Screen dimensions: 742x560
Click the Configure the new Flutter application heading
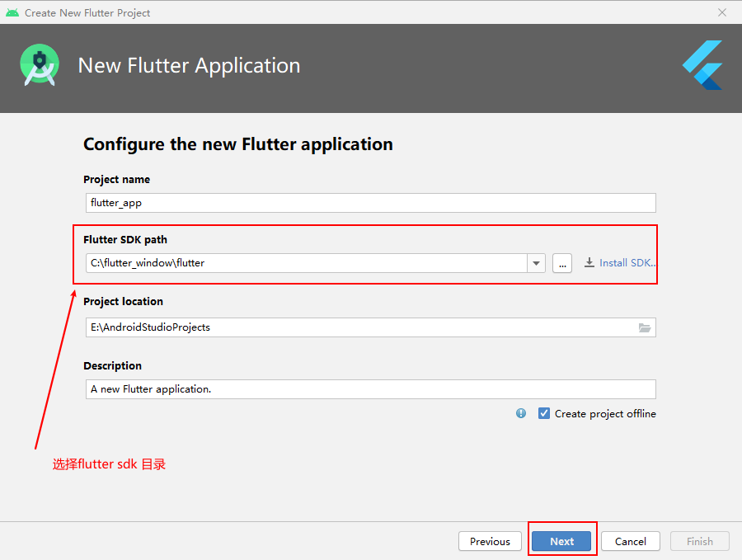click(x=238, y=144)
